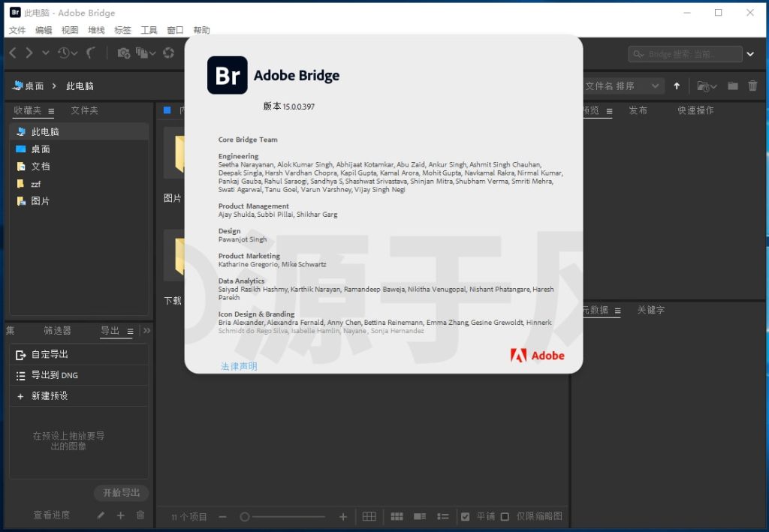Open the 堆栈 menu
769x532 pixels.
point(96,30)
